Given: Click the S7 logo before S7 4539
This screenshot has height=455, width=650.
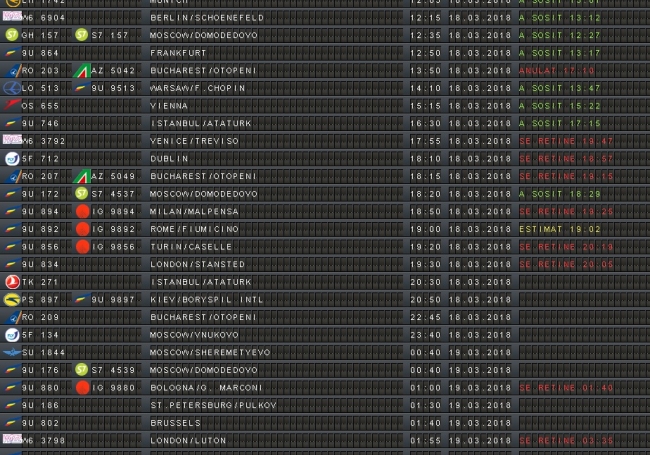Looking at the screenshot, I should click(x=82, y=369).
